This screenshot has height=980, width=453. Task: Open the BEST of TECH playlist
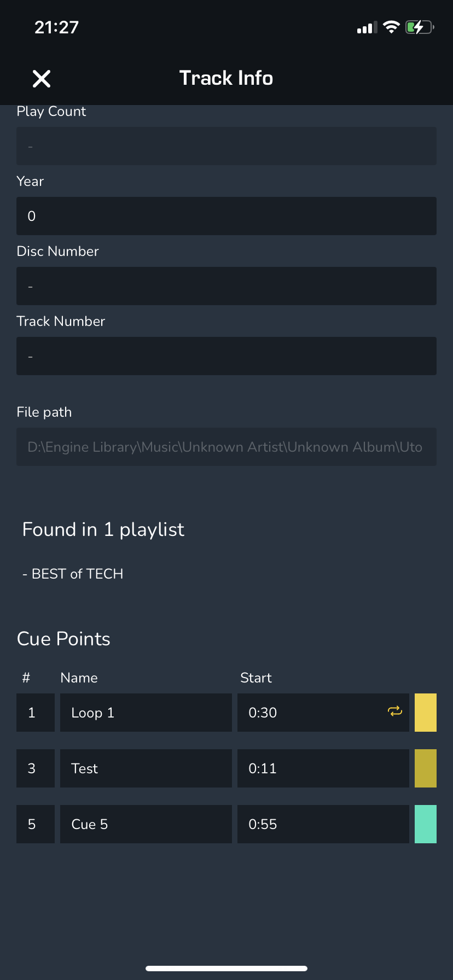click(x=77, y=574)
